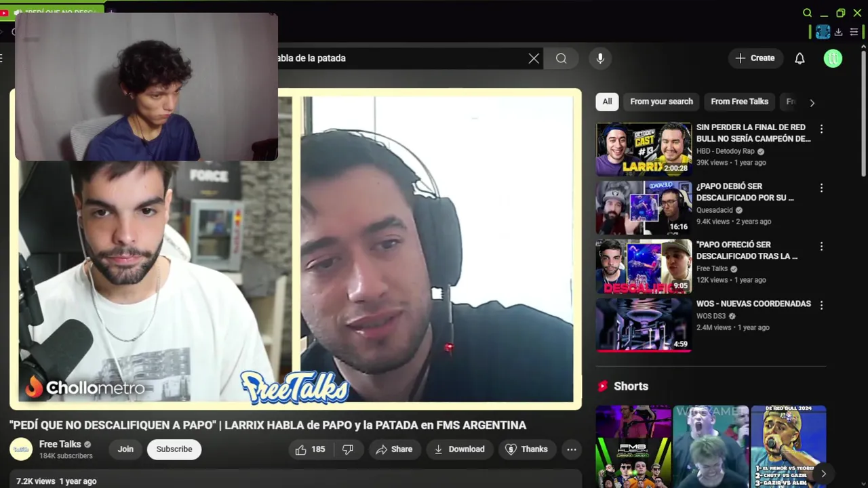The image size is (868, 488).
Task: Show more filter chips with arrow
Action: point(812,102)
